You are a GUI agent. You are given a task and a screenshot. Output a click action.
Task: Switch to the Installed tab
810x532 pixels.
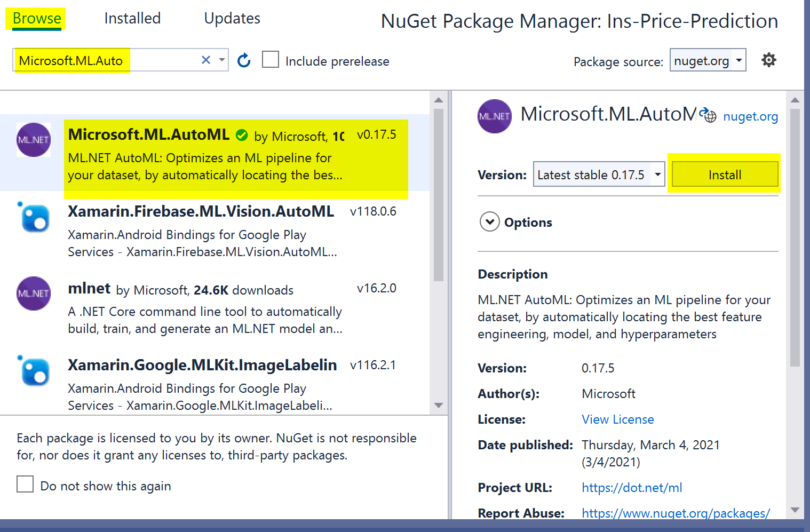pyautogui.click(x=132, y=18)
